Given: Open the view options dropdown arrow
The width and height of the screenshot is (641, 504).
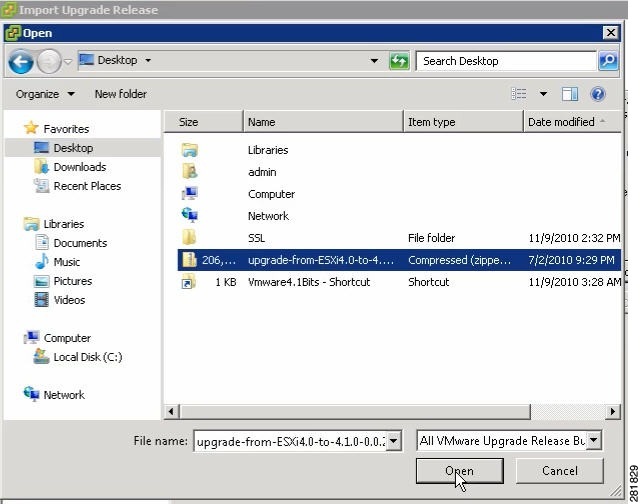Looking at the screenshot, I should (x=543, y=94).
